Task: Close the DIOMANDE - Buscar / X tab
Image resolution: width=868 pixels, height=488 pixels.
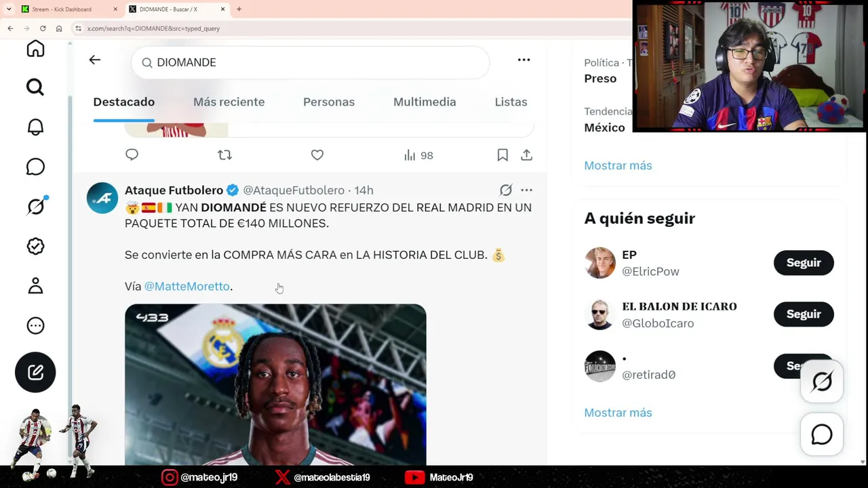Action: (x=223, y=9)
